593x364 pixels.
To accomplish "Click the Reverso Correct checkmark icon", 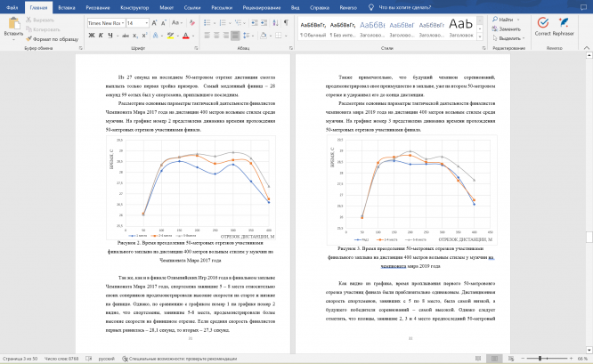I will pos(543,22).
